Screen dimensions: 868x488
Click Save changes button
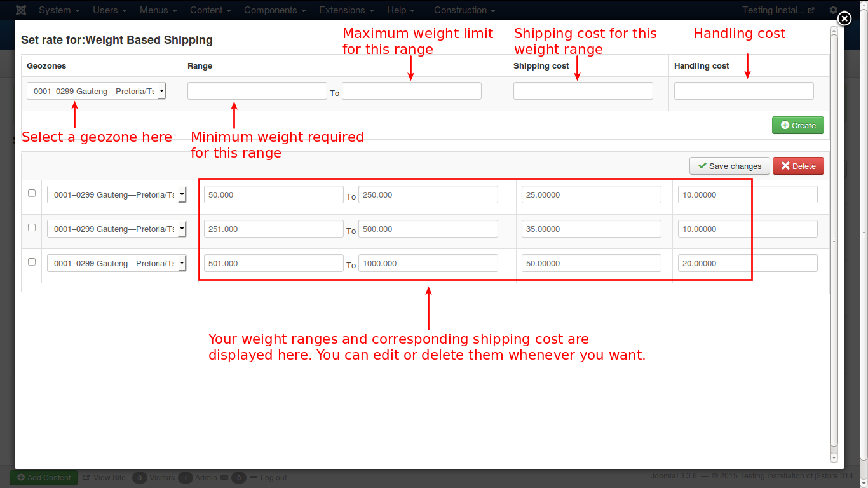pos(729,166)
